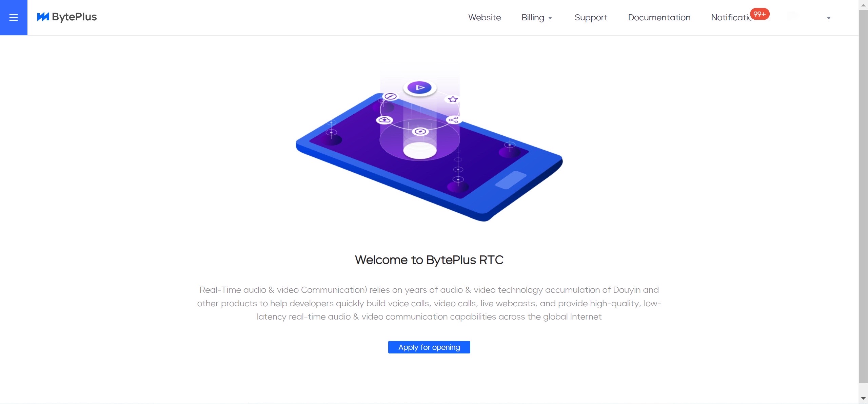Open the Notification menu item

click(731, 18)
